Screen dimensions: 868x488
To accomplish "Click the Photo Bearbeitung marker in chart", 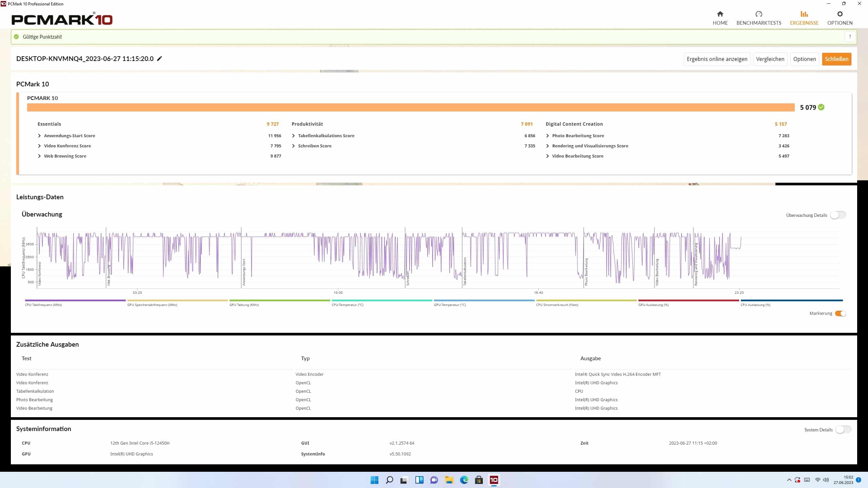I will click(586, 271).
